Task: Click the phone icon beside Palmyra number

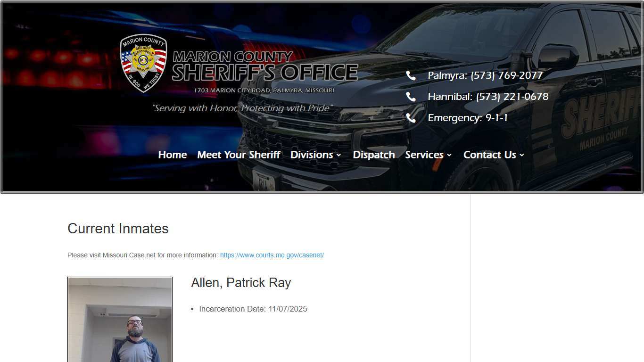Action: tap(411, 75)
